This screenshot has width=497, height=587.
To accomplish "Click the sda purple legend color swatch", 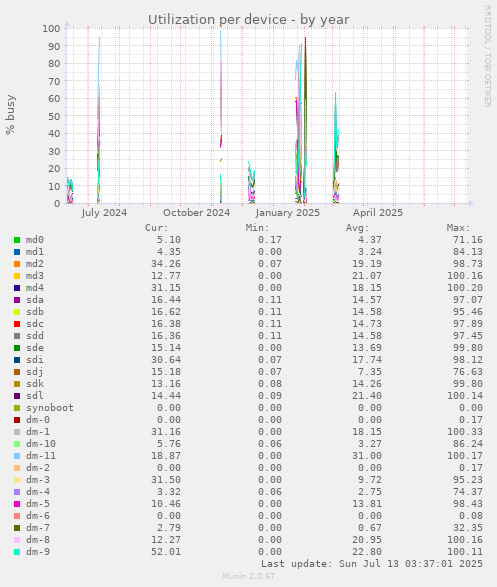I will 17,300.
